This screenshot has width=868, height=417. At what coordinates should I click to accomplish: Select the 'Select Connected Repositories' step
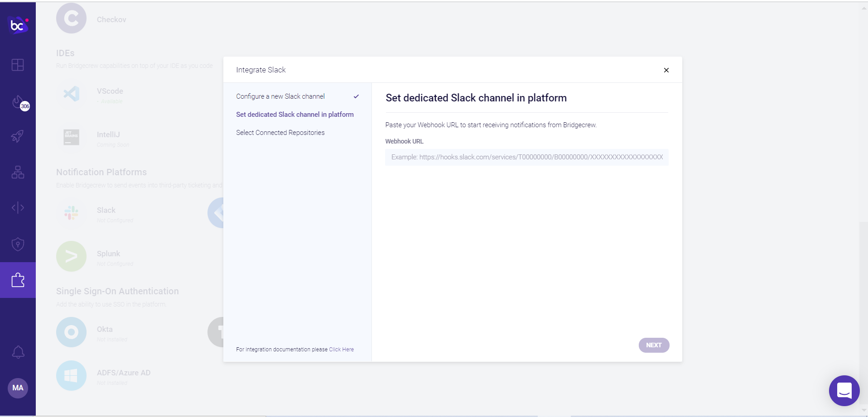280,133
